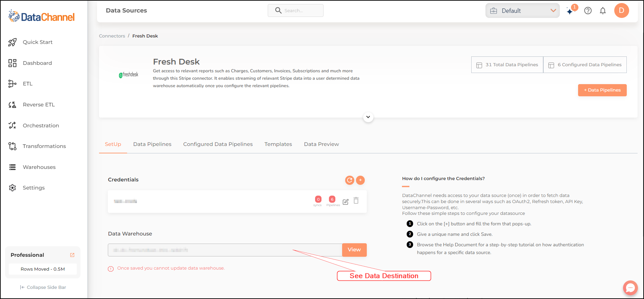Screen dimensions: 644x299
Task: Click the Credentials section heading
Action: coord(123,180)
